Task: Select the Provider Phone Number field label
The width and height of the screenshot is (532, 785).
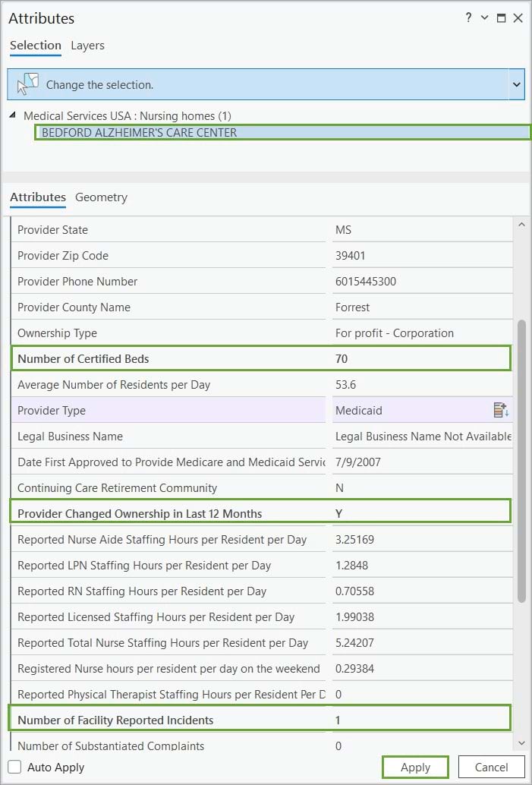Action: click(77, 282)
